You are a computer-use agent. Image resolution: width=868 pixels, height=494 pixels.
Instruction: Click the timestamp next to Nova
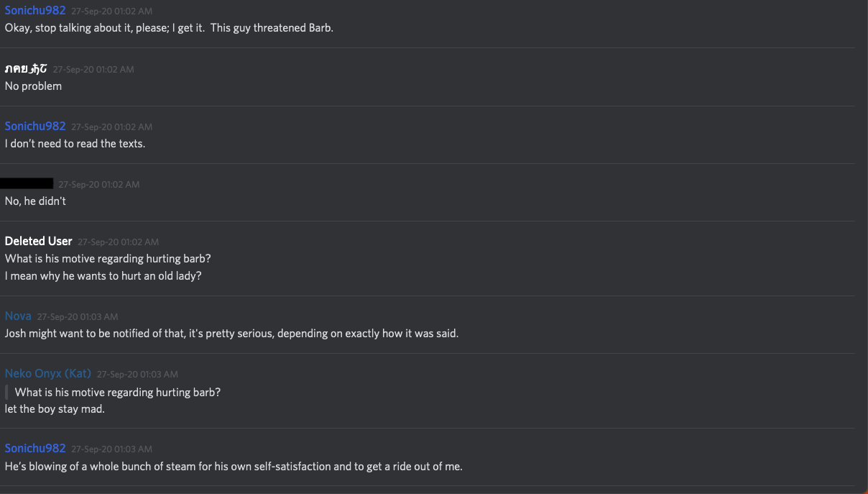78,316
